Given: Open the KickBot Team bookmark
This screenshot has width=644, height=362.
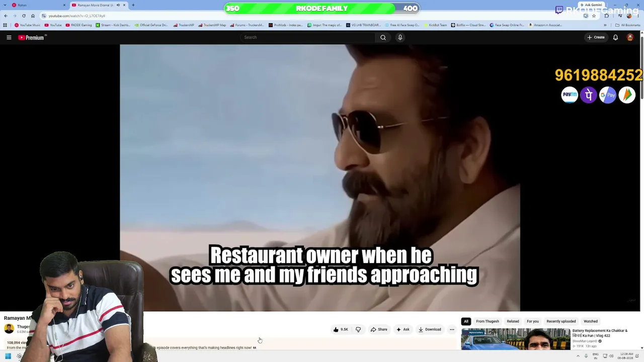Looking at the screenshot, I should pos(435,25).
